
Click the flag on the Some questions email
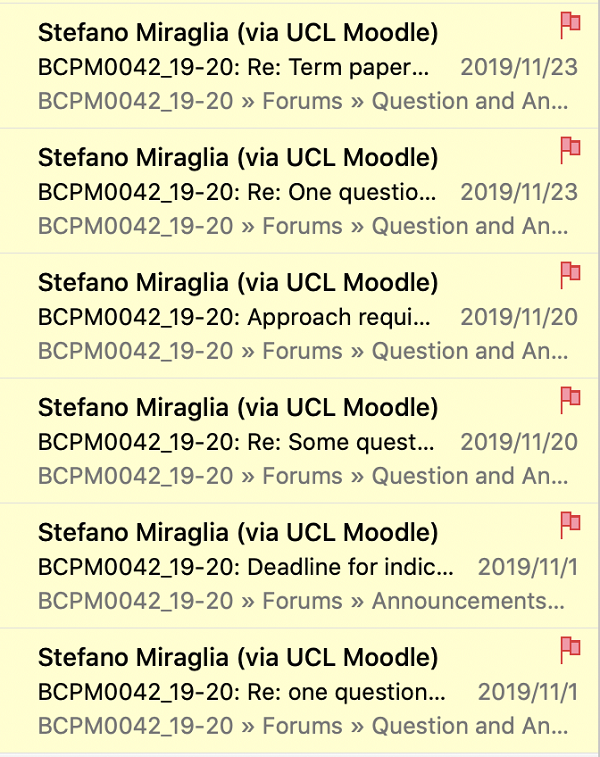pos(570,401)
